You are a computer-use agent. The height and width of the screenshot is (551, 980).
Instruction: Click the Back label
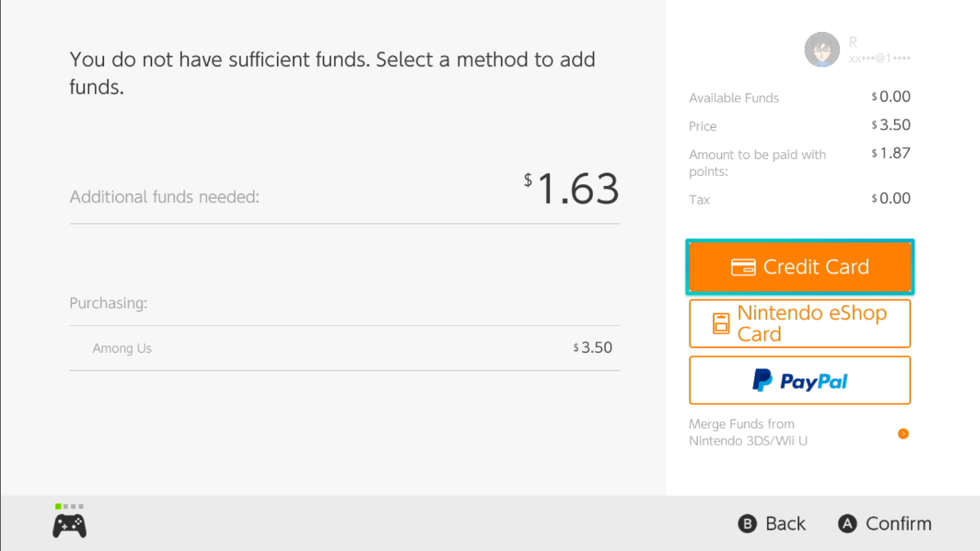coord(785,524)
